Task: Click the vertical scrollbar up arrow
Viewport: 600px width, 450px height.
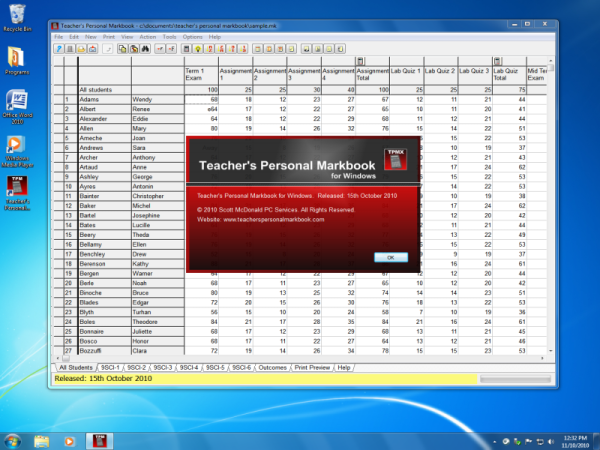Action: 551,60
